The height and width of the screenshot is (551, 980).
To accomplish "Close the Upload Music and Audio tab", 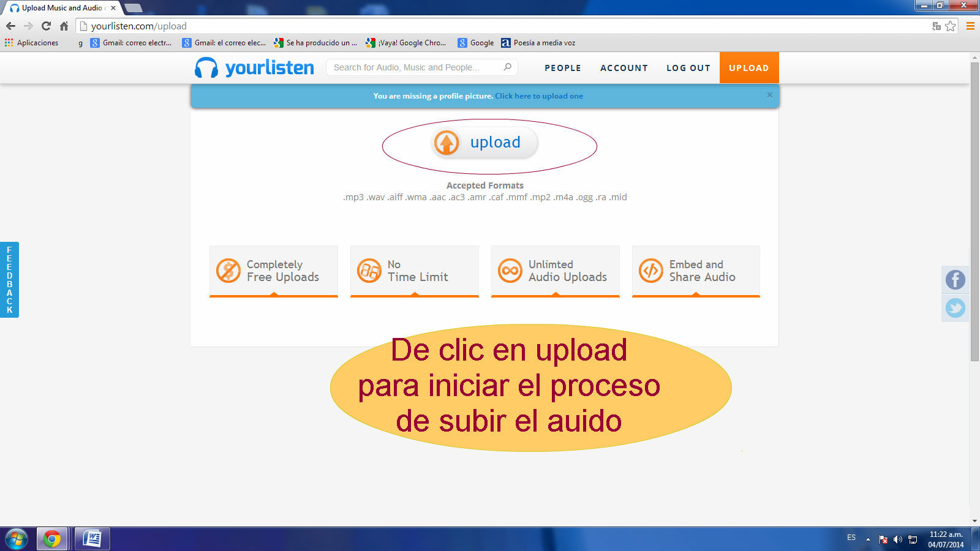I will point(113,8).
